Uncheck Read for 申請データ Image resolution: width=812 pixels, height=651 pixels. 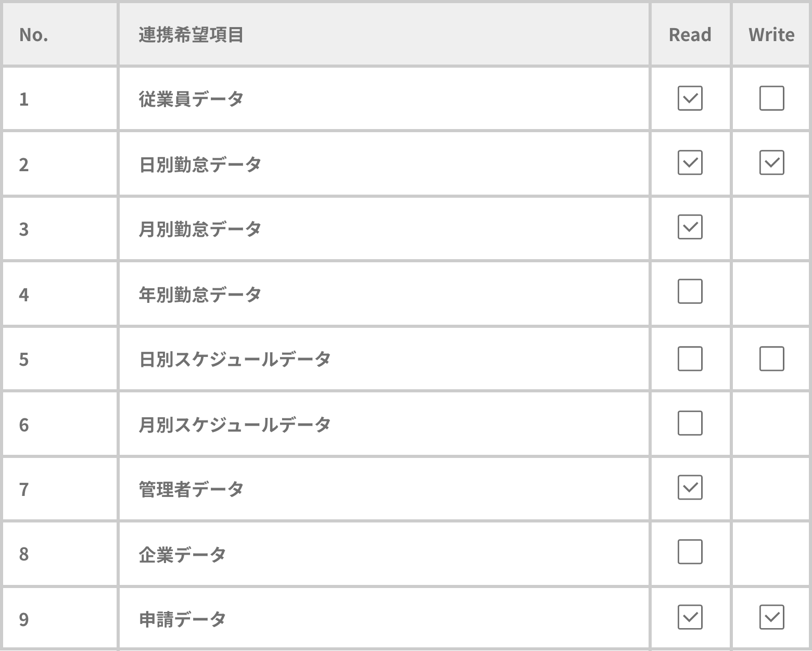click(690, 617)
